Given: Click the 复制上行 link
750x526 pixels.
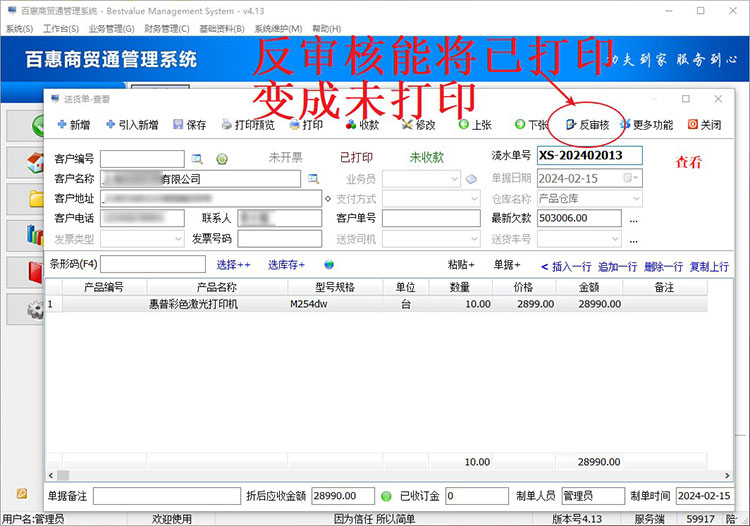Looking at the screenshot, I should tap(709, 267).
